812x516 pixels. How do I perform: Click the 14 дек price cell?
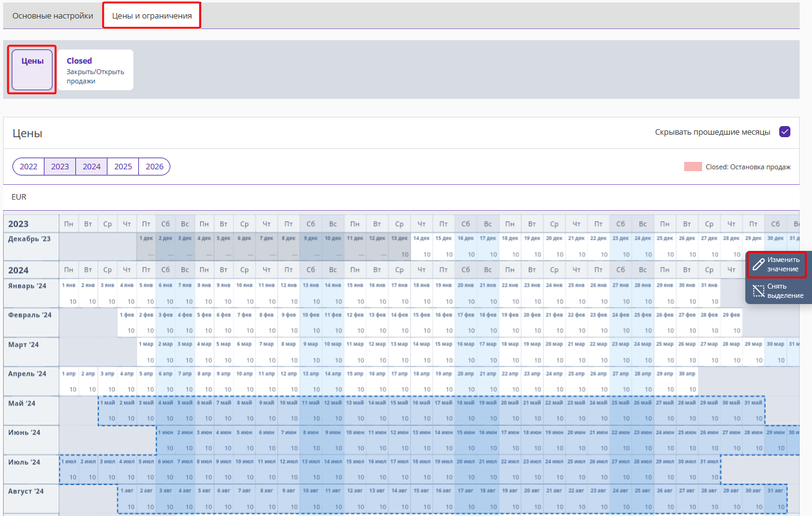click(x=422, y=246)
